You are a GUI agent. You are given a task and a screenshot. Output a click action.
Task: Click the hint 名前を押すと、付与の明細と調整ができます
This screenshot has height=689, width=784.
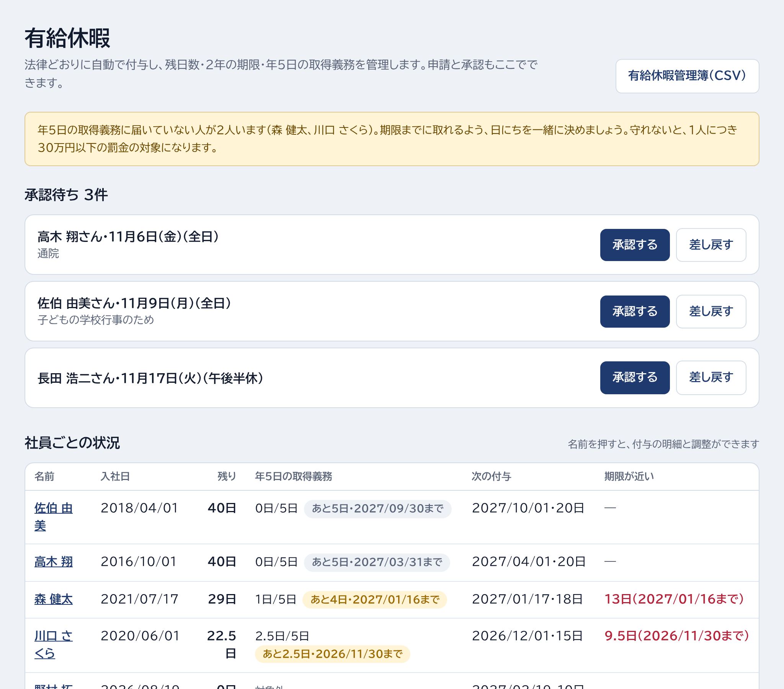663,444
